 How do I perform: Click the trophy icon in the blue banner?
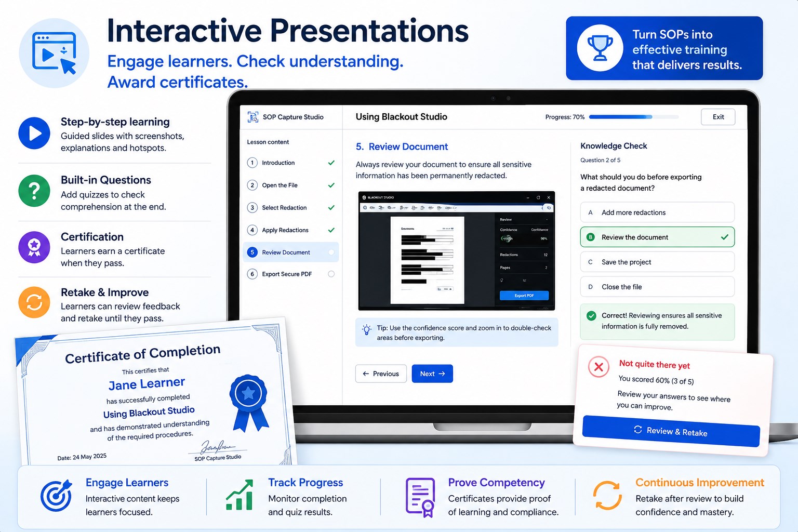coord(600,48)
